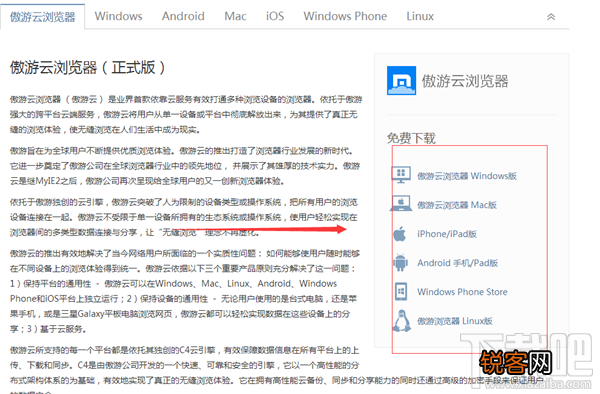The width and height of the screenshot is (600, 394).
Task: Download 傲游云浏览器 Windows版
Action: (467, 176)
